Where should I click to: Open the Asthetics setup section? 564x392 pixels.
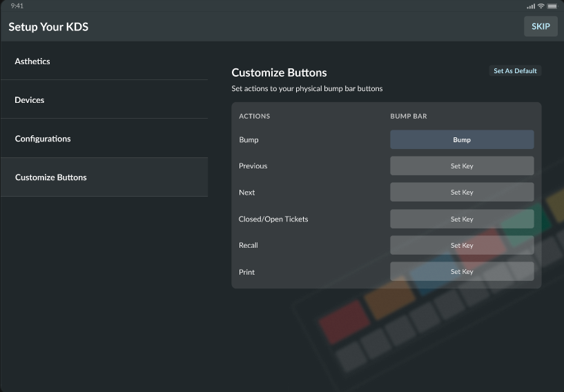pyautogui.click(x=32, y=61)
